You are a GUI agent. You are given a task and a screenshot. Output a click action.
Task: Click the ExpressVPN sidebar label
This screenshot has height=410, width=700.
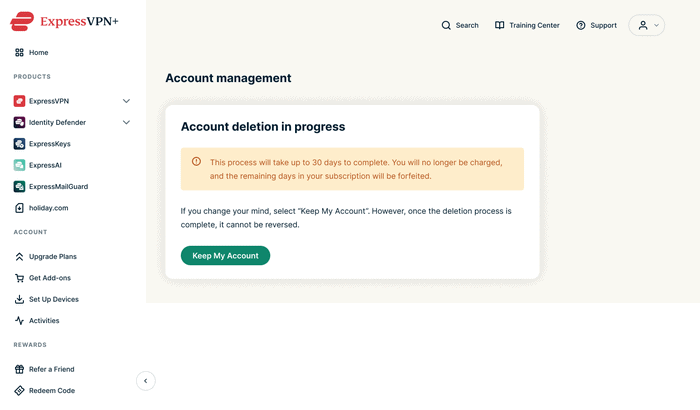click(x=49, y=101)
